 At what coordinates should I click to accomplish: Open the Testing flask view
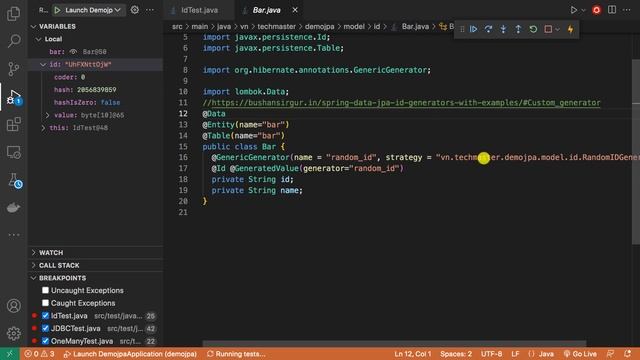click(x=14, y=180)
